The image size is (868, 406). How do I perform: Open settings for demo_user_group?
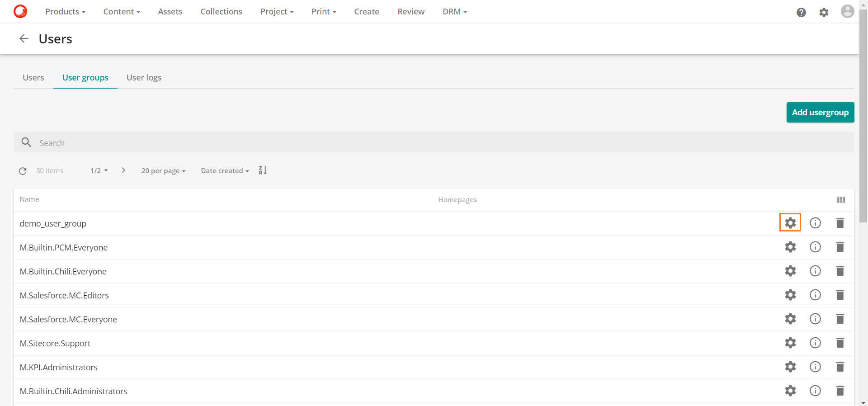click(790, 223)
